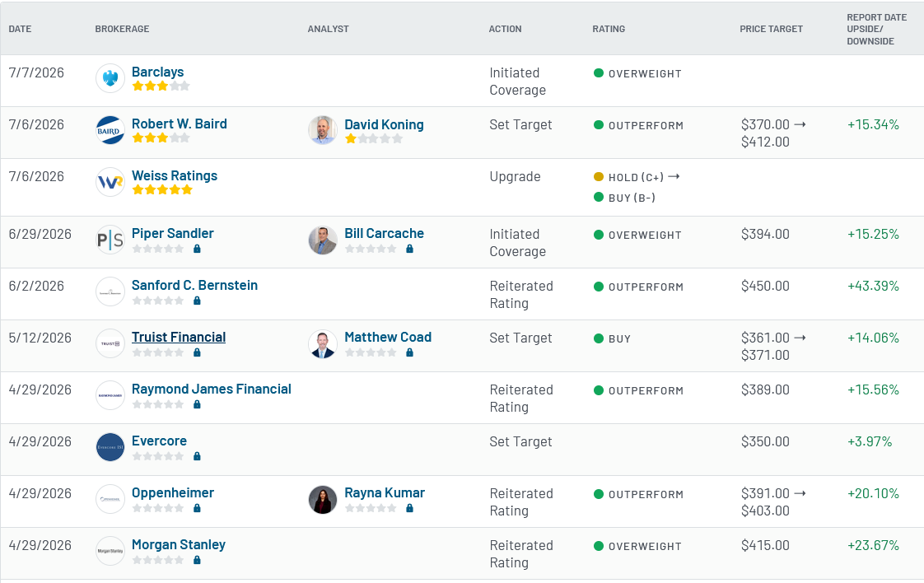
Task: Select the +23.67% upside value
Action: (x=873, y=545)
